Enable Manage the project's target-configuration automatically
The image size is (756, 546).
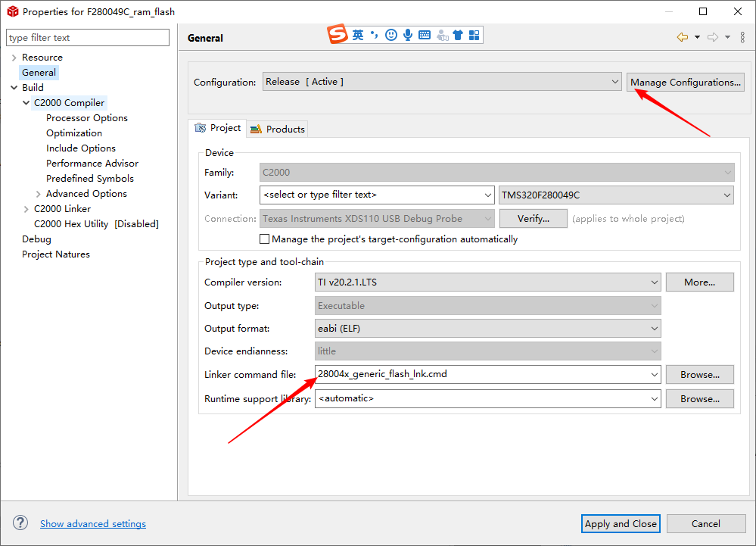point(264,239)
